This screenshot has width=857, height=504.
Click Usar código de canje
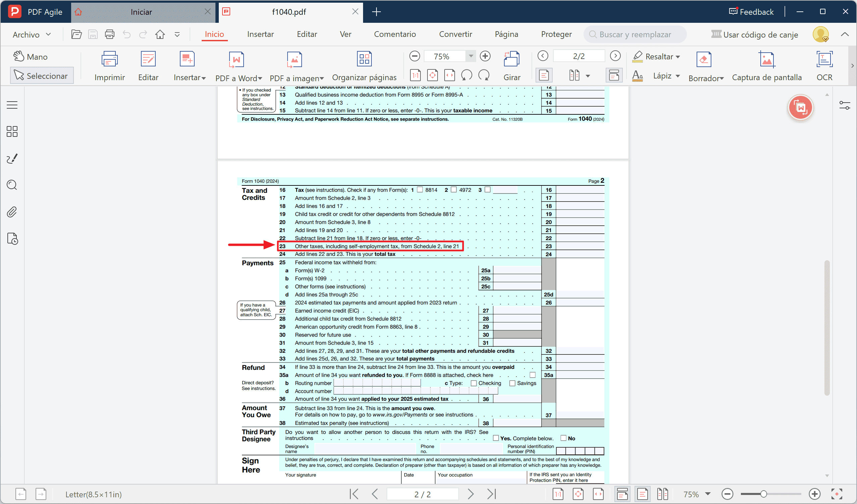[x=754, y=34]
